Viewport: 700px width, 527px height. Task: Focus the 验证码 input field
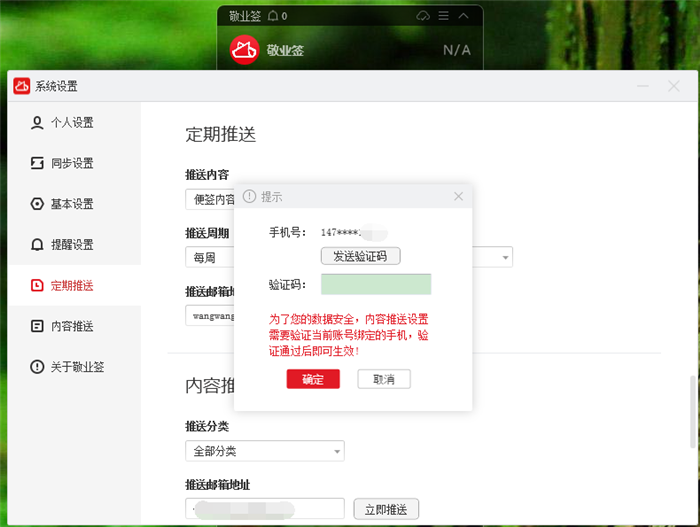[376, 284]
